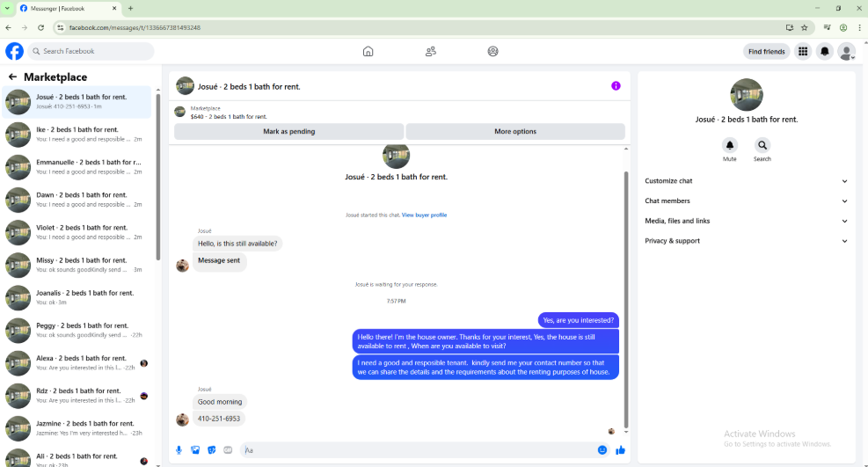Choose a sticker icon

(211, 450)
